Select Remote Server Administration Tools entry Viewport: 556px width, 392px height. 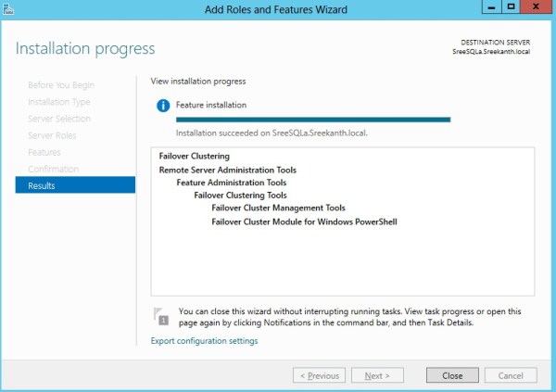click(234, 170)
